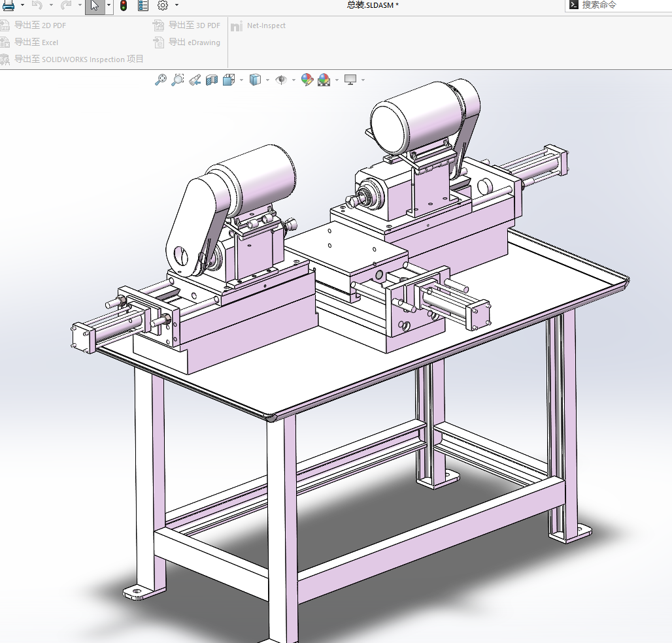Viewport: 672px width, 643px height.
Task: Click the Previous View icon
Action: [195, 80]
